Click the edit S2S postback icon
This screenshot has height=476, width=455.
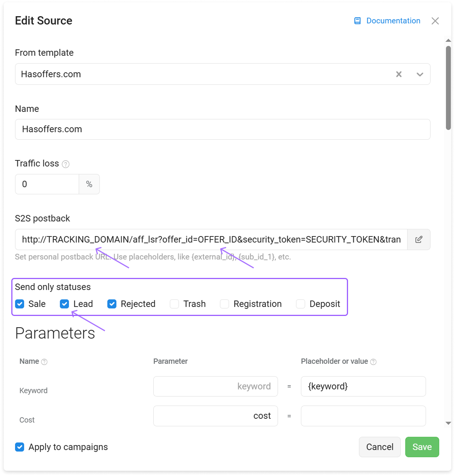pyautogui.click(x=419, y=240)
